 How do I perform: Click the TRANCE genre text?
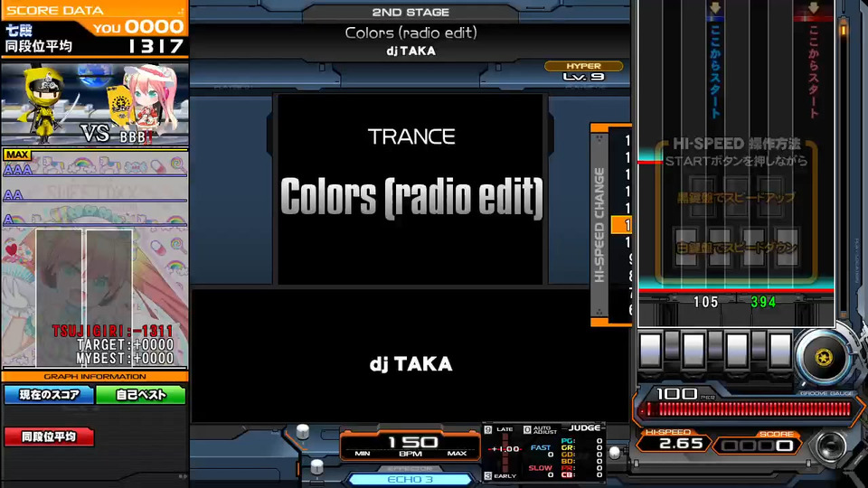411,136
